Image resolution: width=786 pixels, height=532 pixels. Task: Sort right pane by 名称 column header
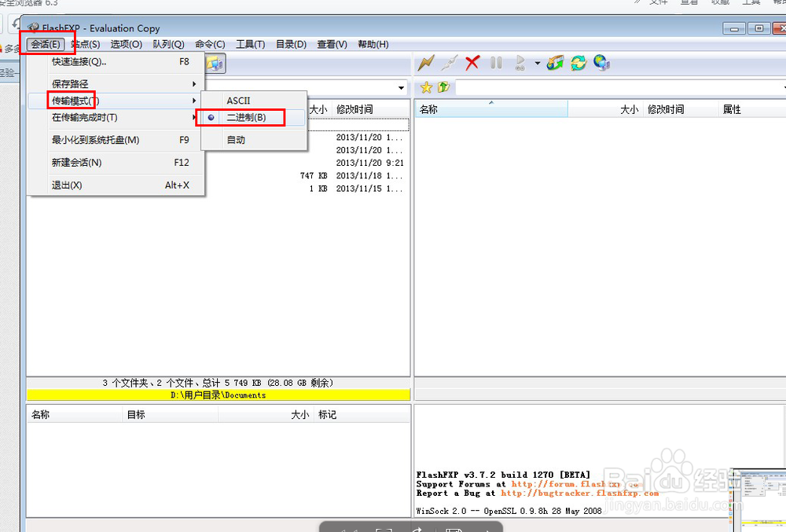coord(491,109)
